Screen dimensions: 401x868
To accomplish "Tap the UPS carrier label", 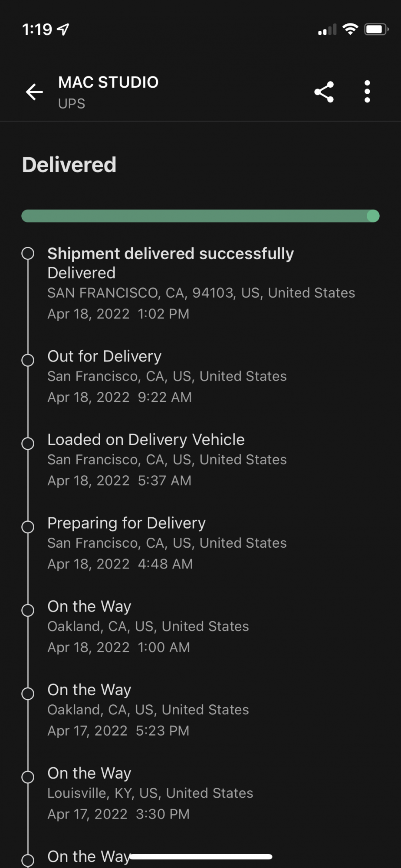I will [x=72, y=104].
